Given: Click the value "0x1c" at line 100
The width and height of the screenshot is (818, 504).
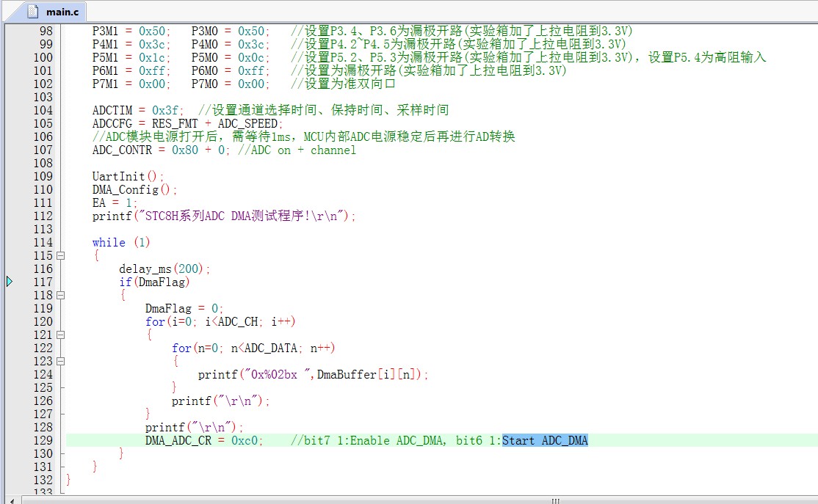Looking at the screenshot, I should pyautogui.click(x=152, y=58).
